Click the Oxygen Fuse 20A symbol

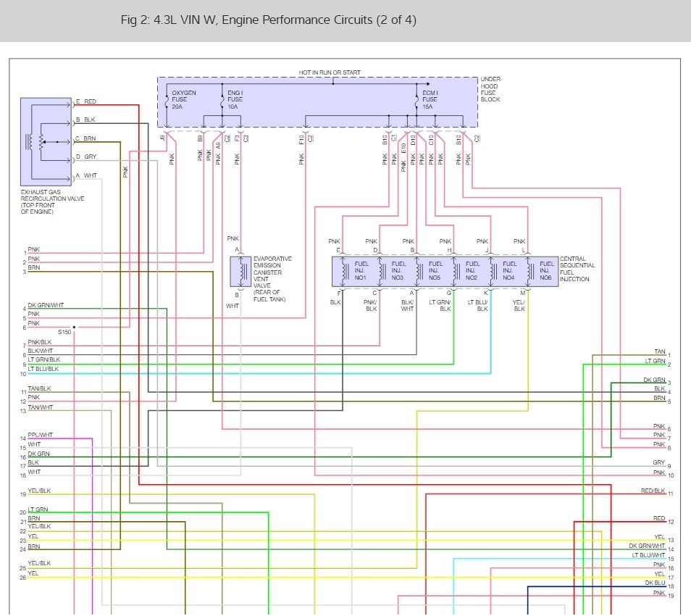(x=166, y=102)
